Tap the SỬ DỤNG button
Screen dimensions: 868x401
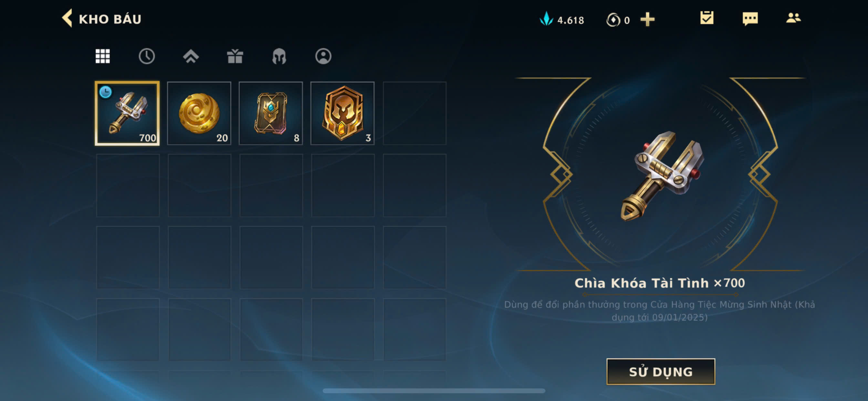[660, 371]
